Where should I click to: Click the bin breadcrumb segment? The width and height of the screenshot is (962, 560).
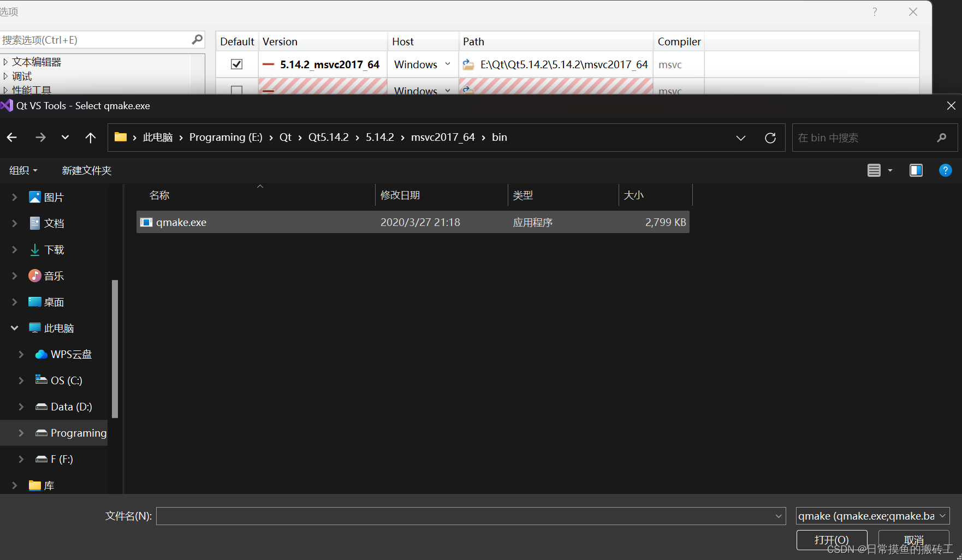coord(499,138)
